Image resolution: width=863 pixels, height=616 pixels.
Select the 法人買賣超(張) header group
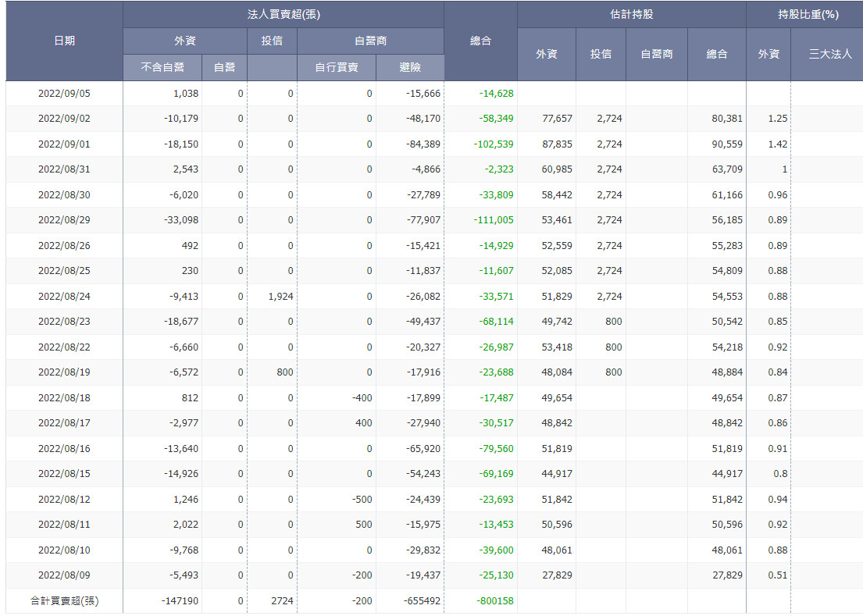click(283, 15)
